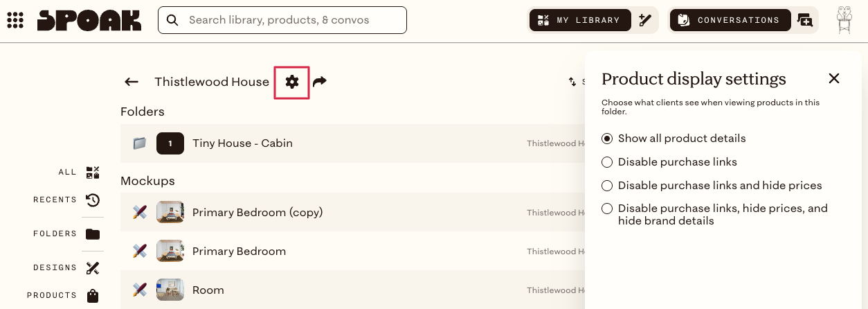The width and height of the screenshot is (868, 309).
Task: Open the Folders sidebar section
Action: [x=66, y=233]
